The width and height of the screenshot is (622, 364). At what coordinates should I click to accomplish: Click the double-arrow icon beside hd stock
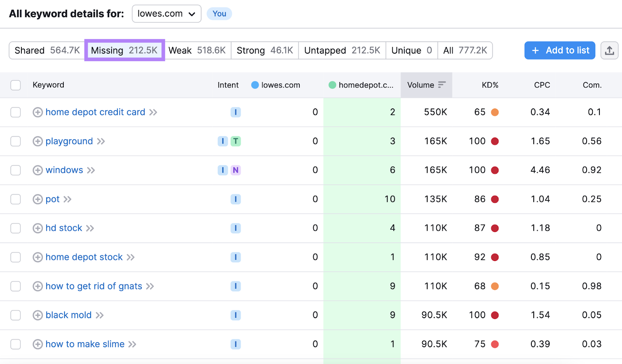(90, 228)
